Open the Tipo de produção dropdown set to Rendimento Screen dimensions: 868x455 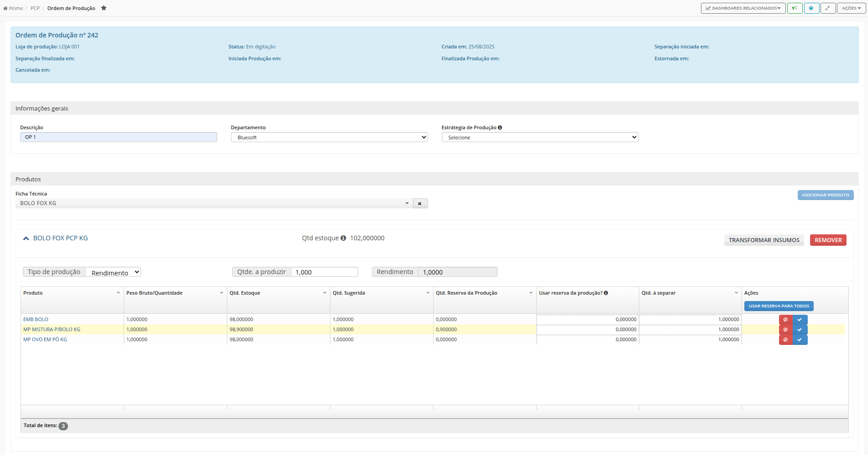pos(113,272)
